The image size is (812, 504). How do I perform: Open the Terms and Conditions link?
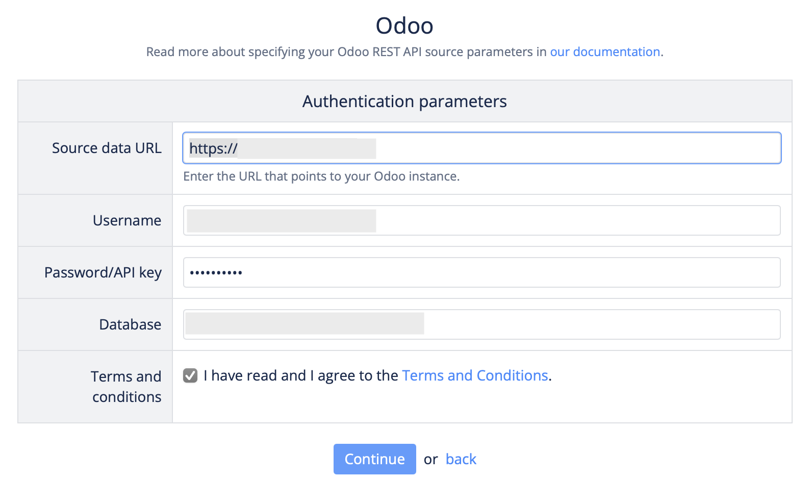click(475, 376)
